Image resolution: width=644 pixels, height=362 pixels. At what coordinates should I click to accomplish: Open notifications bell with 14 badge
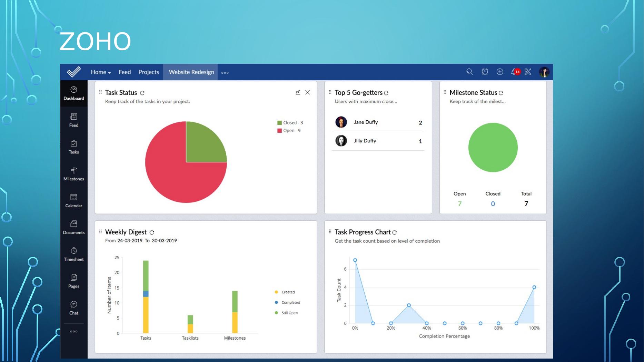(515, 72)
